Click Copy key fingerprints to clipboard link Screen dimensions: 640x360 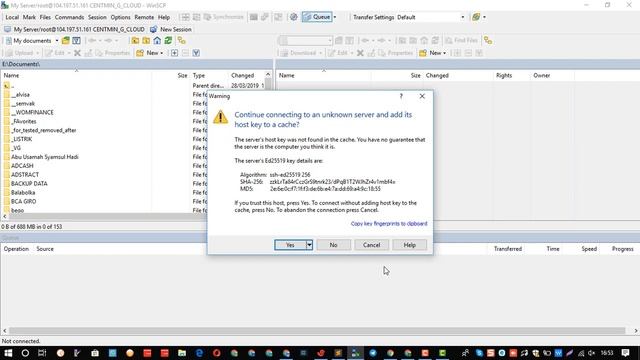pos(389,224)
